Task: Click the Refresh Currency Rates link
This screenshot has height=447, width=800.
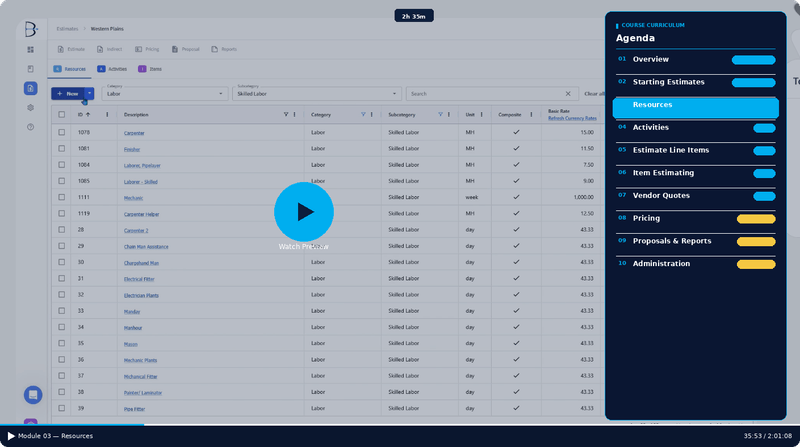Action: tap(572, 118)
